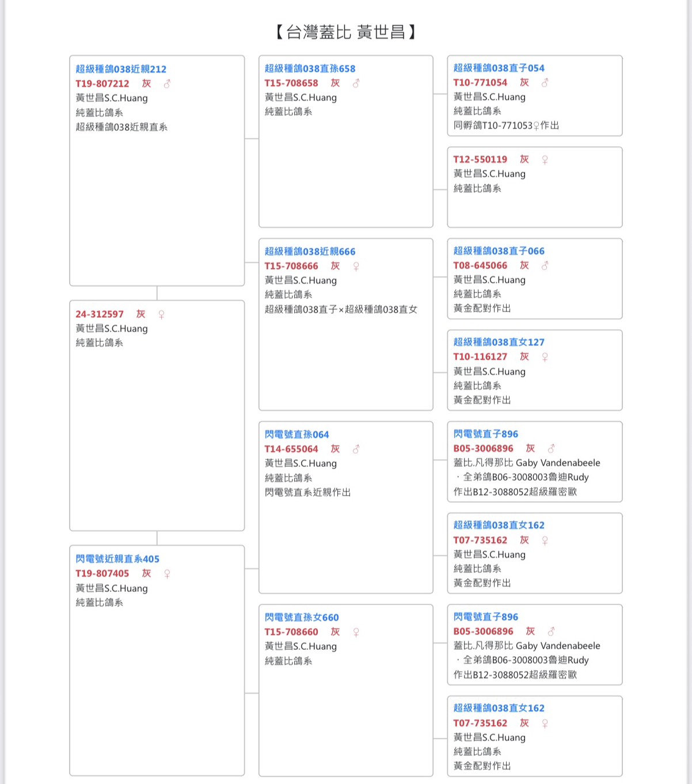Select the page title 台灣蓋比 黃世昌

pos(346,32)
